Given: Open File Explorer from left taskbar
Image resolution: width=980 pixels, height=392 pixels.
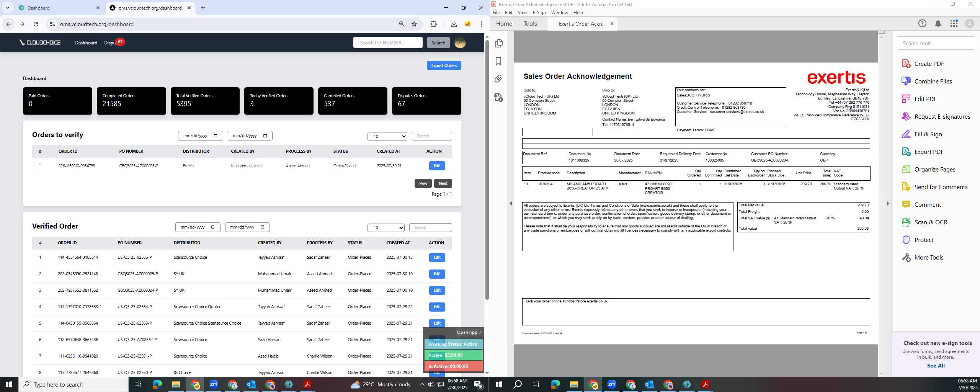Looking at the screenshot, I should (x=176, y=384).
